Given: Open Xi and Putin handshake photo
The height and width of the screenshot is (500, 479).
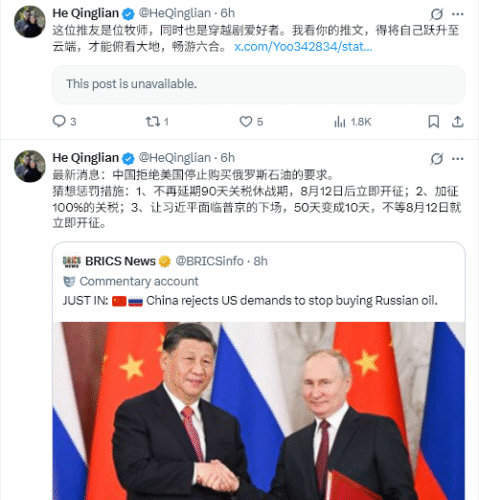Looking at the screenshot, I should (x=259, y=411).
